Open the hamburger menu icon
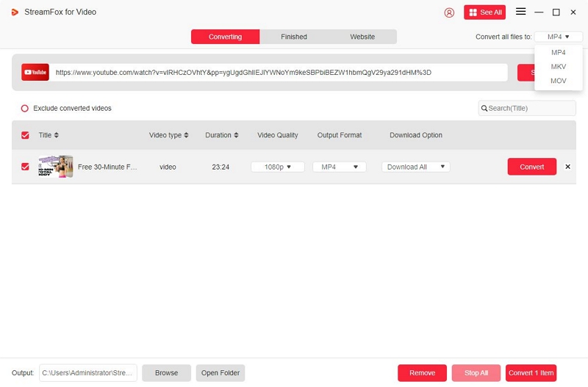This screenshot has width=588, height=387. tap(520, 12)
